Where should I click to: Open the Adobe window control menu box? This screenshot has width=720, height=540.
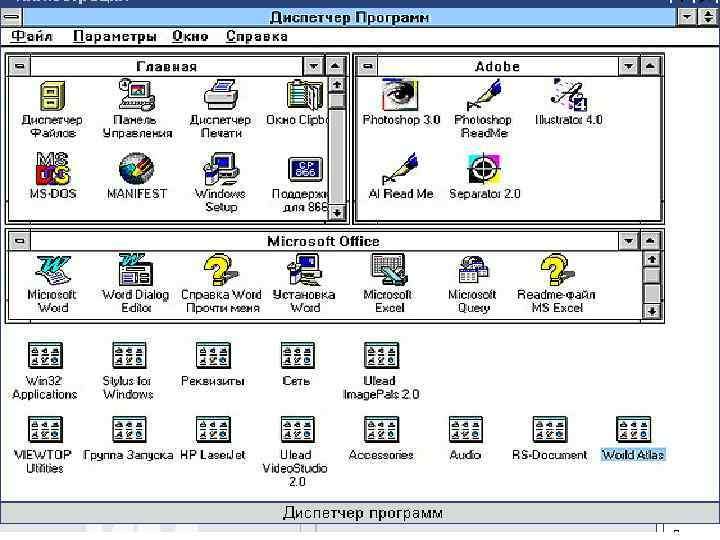pos(367,66)
